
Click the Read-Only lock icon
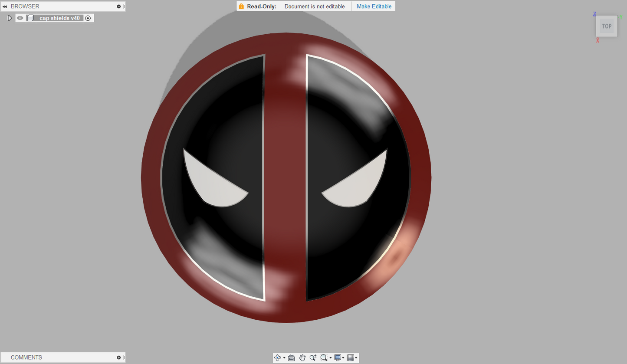[241, 6]
